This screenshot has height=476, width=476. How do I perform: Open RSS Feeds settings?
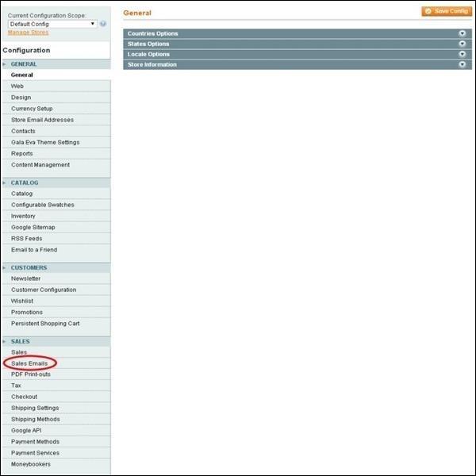click(26, 239)
